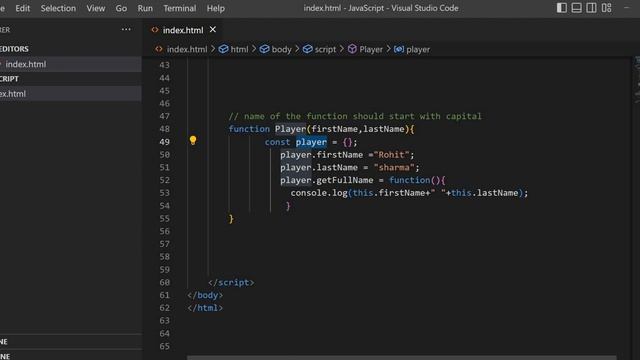Image resolution: width=640 pixels, height=360 pixels.
Task: Open the Go menu
Action: click(121, 8)
